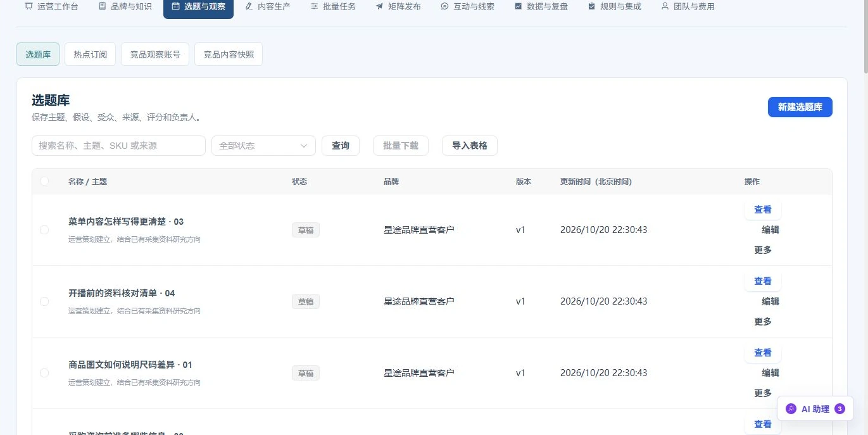This screenshot has height=435, width=868.
Task: Click the title 菜单内容怎样写得更清楚 · 03
Action: [x=126, y=222]
